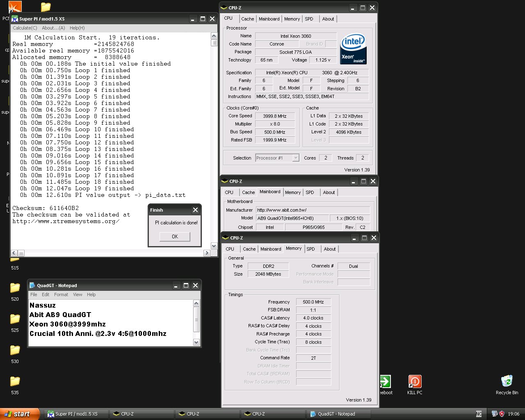Click Super PI horizontal scrollbar right arrow
Image resolution: width=525 pixels, height=420 pixels.
(207, 253)
